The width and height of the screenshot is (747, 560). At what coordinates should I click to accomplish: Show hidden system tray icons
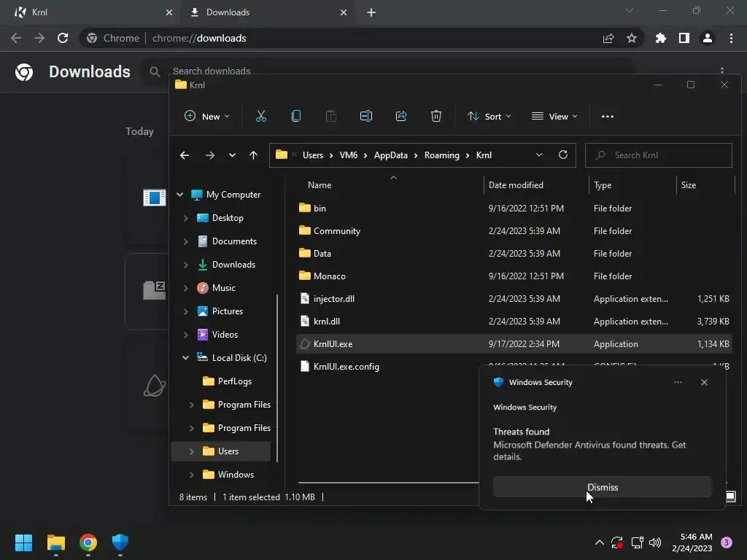coord(600,542)
